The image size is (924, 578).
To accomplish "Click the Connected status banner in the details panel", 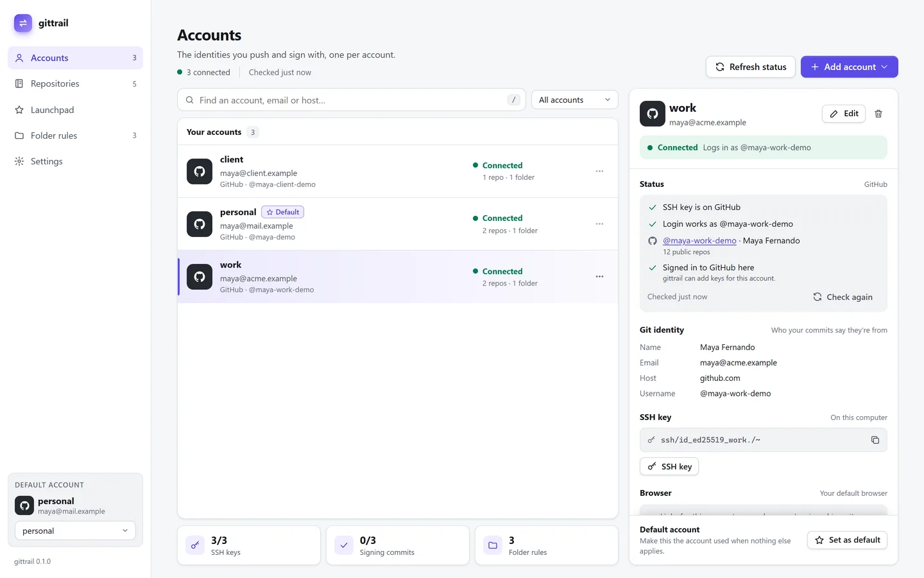I will point(764,148).
